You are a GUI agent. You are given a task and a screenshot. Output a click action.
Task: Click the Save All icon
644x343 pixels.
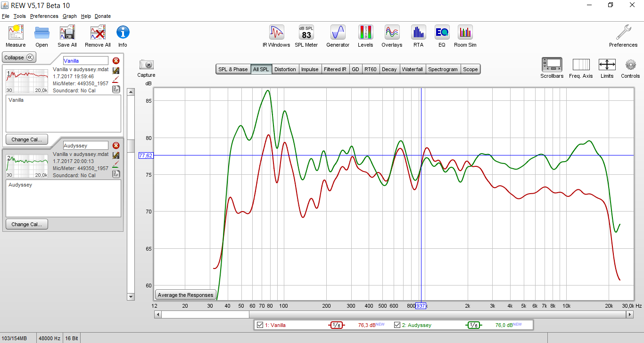click(x=67, y=33)
